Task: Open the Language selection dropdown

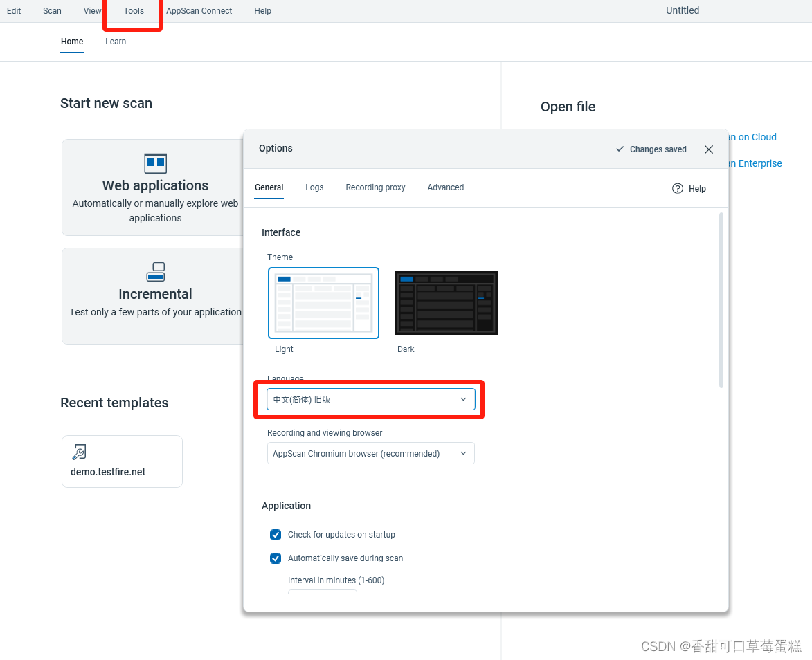Action: coord(370,399)
